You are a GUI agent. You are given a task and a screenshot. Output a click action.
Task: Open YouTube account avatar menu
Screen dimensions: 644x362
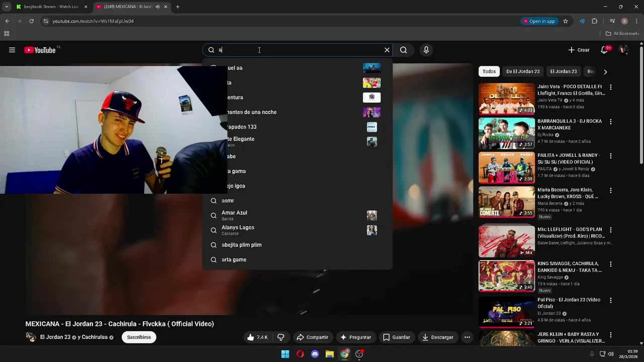tap(623, 50)
